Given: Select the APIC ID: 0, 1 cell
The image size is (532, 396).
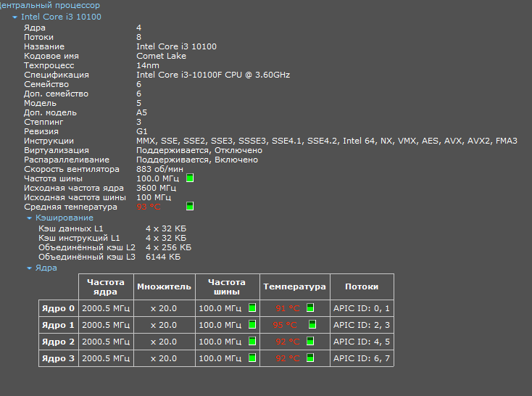Looking at the screenshot, I should point(362,308).
